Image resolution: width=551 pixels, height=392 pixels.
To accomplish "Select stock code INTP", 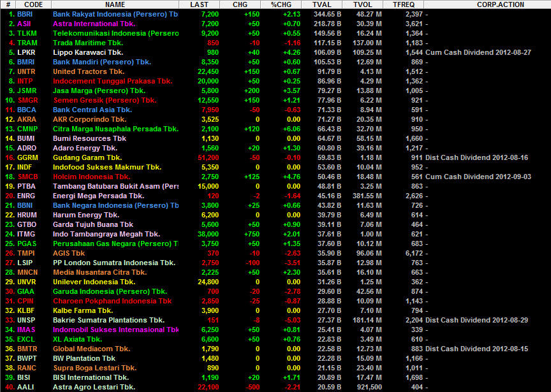I will tap(25, 81).
